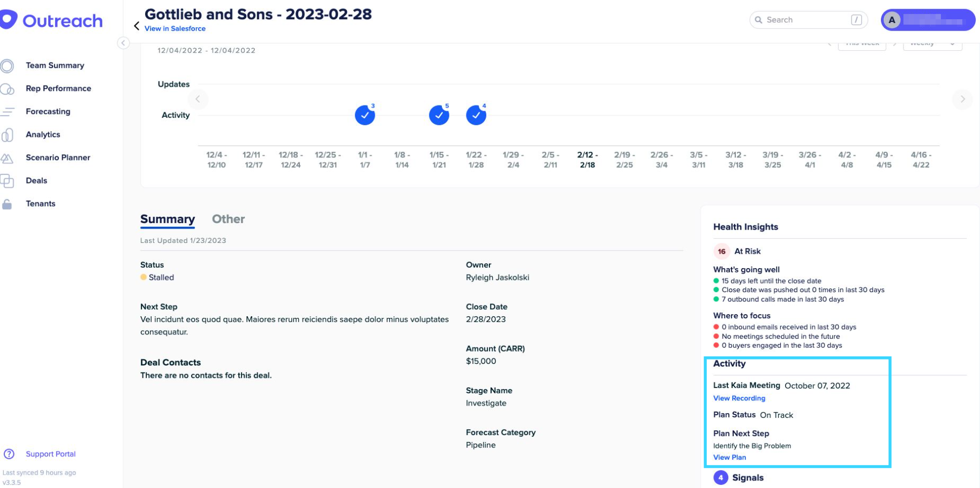Click the 16 health score badge
Screen dimensions: 980x488
[721, 251]
